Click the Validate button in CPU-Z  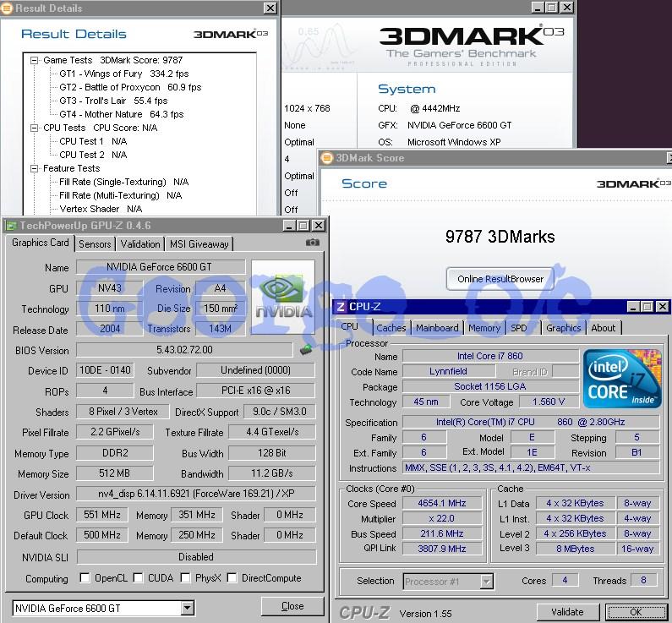click(x=567, y=612)
